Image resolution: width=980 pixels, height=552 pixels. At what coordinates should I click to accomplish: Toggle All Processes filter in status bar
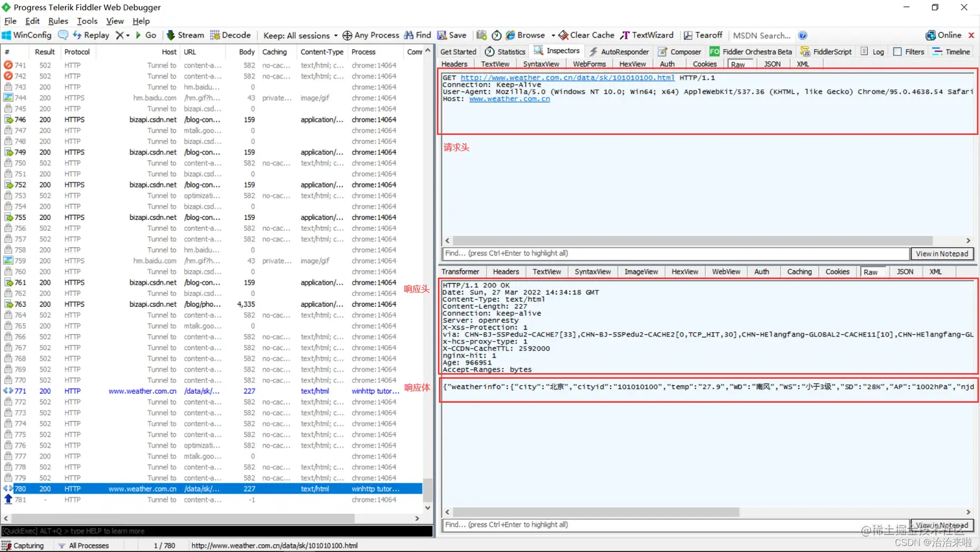pos(84,546)
